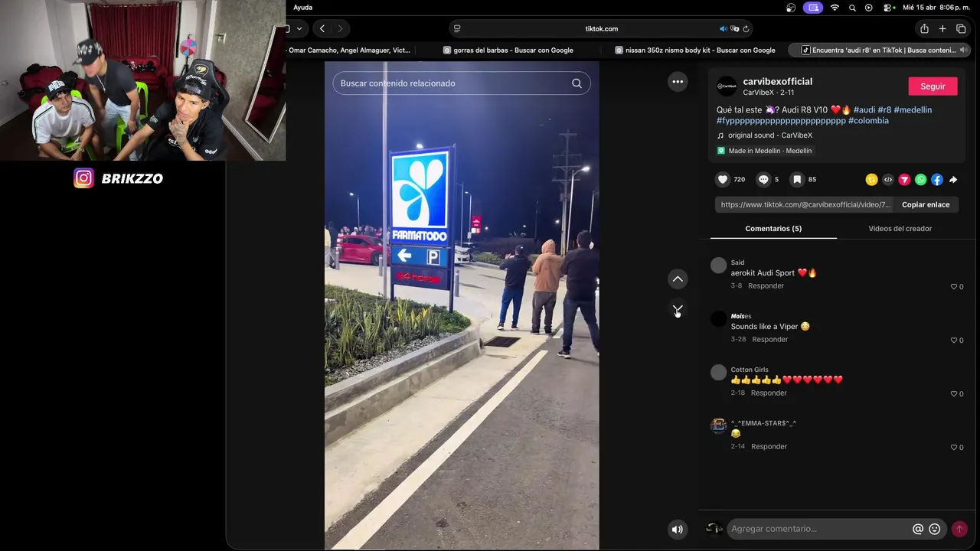Image resolution: width=980 pixels, height=551 pixels.
Task: Like Said's comment heart
Action: [954, 286]
